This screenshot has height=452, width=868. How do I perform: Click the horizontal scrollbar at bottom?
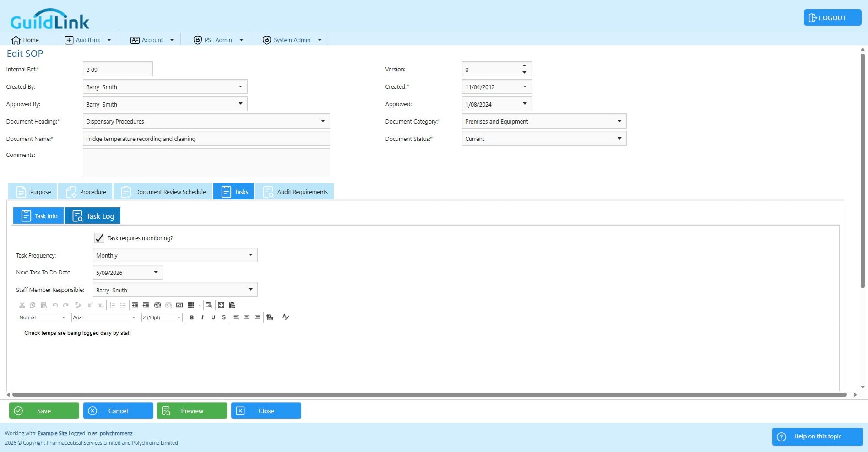(429, 394)
